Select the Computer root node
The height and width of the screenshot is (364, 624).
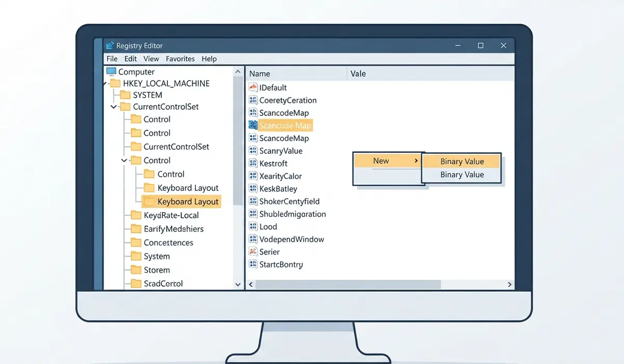tap(136, 72)
